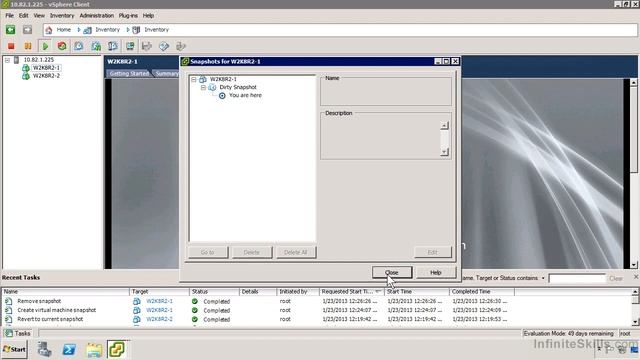This screenshot has height=360, width=640.
Task: Click the Home icon in the navigation bar
Action: (49, 30)
